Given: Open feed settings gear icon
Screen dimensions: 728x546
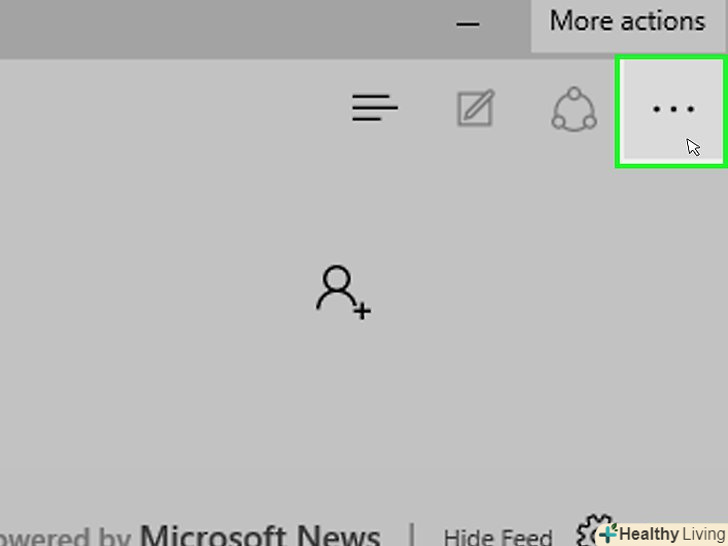Looking at the screenshot, I should (x=590, y=530).
